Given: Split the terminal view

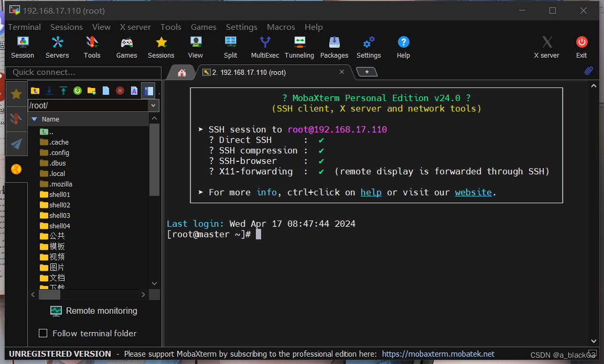Looking at the screenshot, I should click(230, 47).
